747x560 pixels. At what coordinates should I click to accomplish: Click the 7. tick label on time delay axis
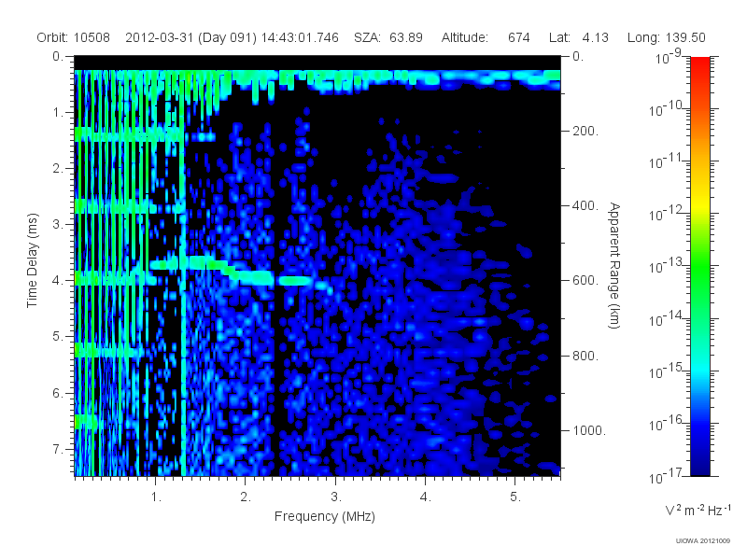pyautogui.click(x=58, y=449)
